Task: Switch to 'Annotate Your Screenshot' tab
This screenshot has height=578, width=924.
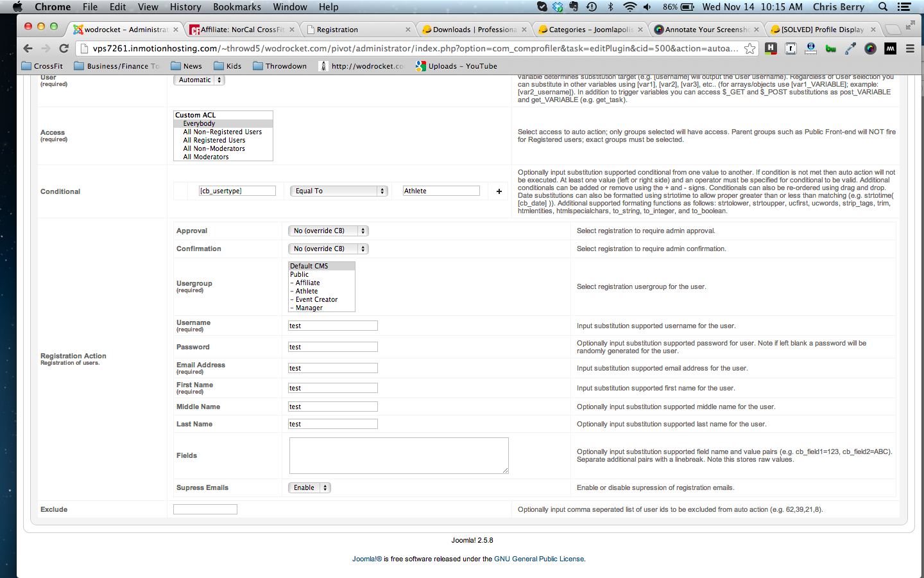Action: point(707,30)
